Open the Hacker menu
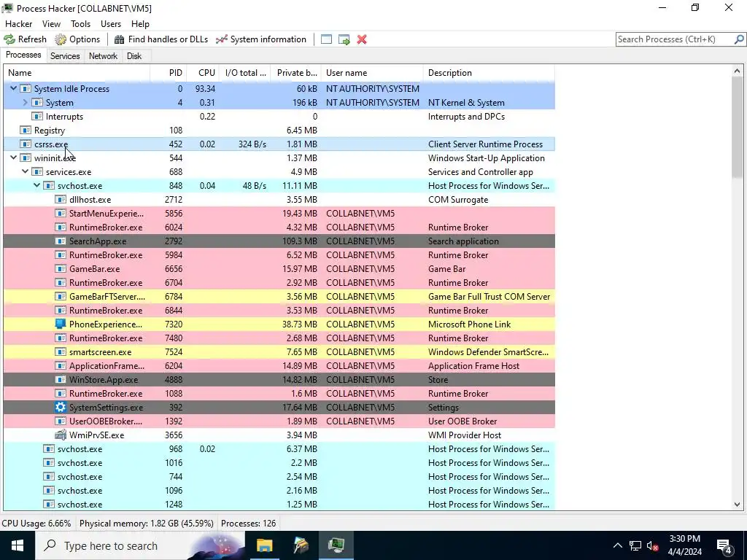747x560 pixels. coord(18,24)
